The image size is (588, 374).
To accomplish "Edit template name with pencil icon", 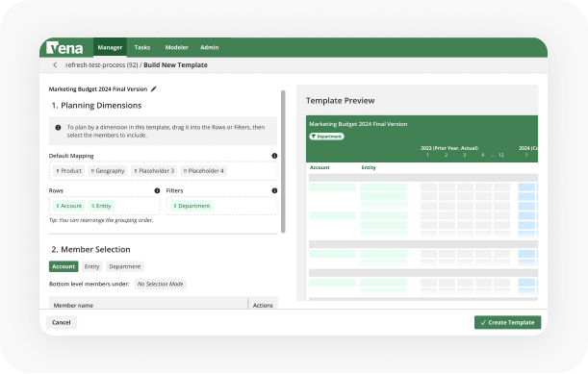I will point(153,88).
